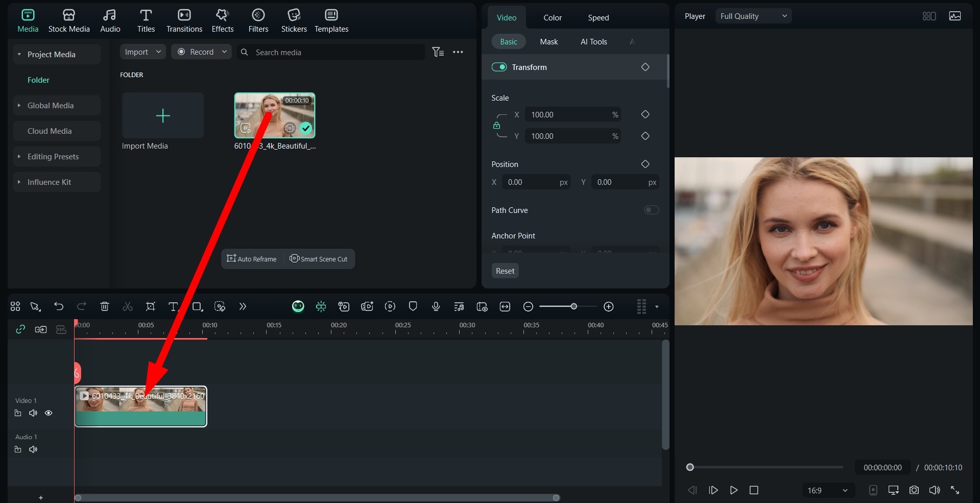Open the Import dropdown
The image size is (980, 503).
pyautogui.click(x=142, y=52)
